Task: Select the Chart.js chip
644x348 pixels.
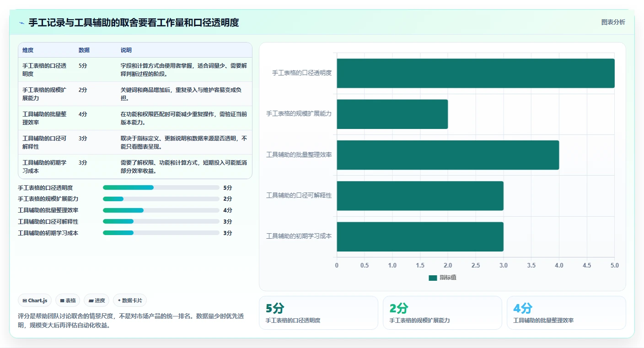Action: point(35,300)
